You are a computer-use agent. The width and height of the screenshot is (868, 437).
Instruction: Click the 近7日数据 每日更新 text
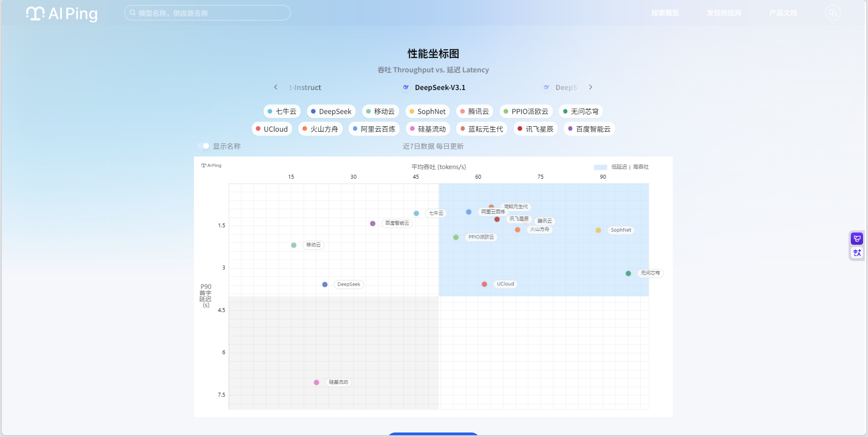[433, 146]
